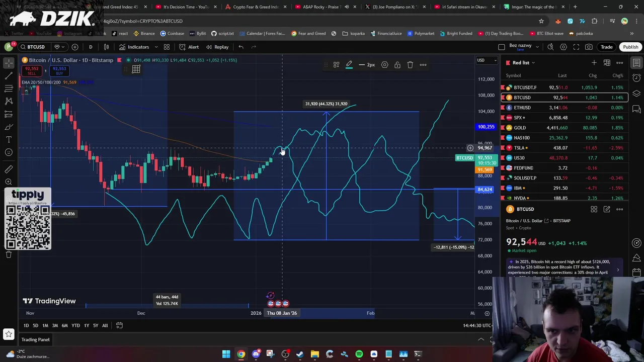Viewport: 644px width, 362px height.
Task: Select NVDA row in watchlist
Action: (x=564, y=198)
